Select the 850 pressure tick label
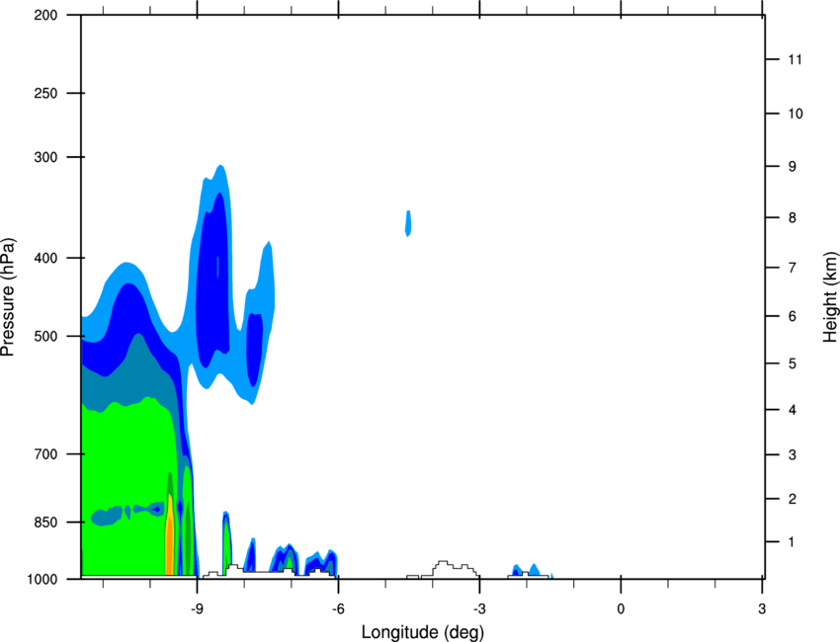The width and height of the screenshot is (840, 642). (45, 522)
